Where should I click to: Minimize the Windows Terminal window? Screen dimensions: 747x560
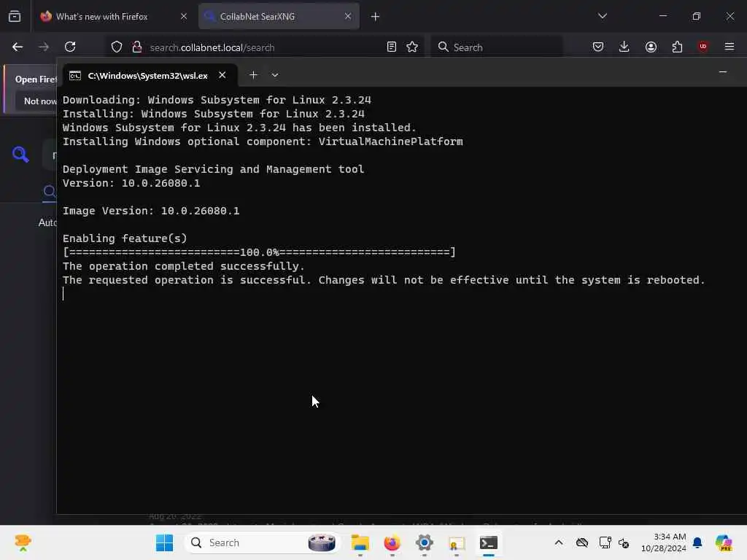pos(723,72)
